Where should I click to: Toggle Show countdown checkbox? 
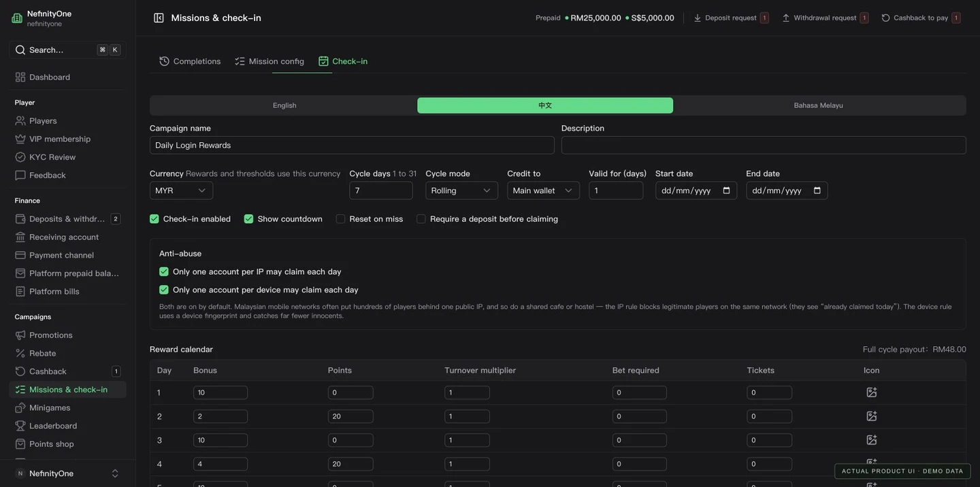click(249, 219)
